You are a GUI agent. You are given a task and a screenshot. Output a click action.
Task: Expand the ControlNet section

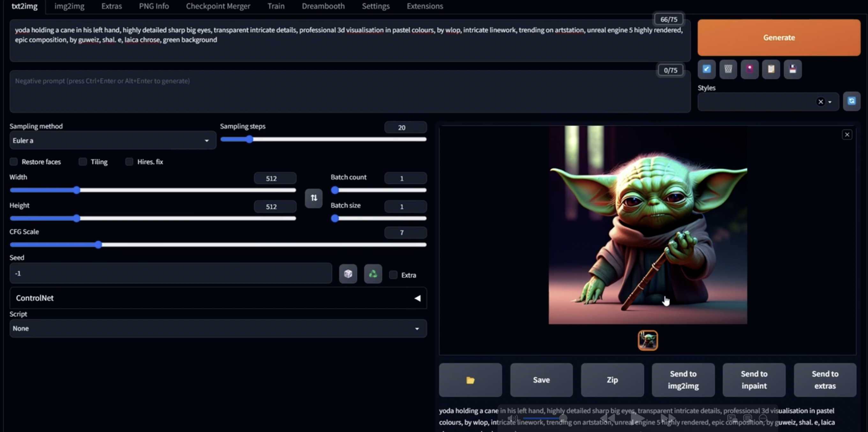pos(218,298)
